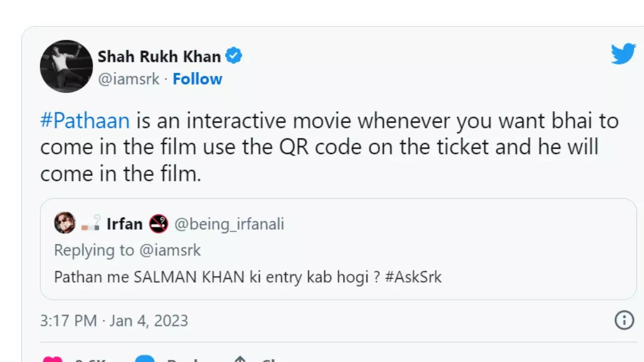Open the #Pathaan hashtag link
Screen dimensions: 644x362
tap(85, 121)
